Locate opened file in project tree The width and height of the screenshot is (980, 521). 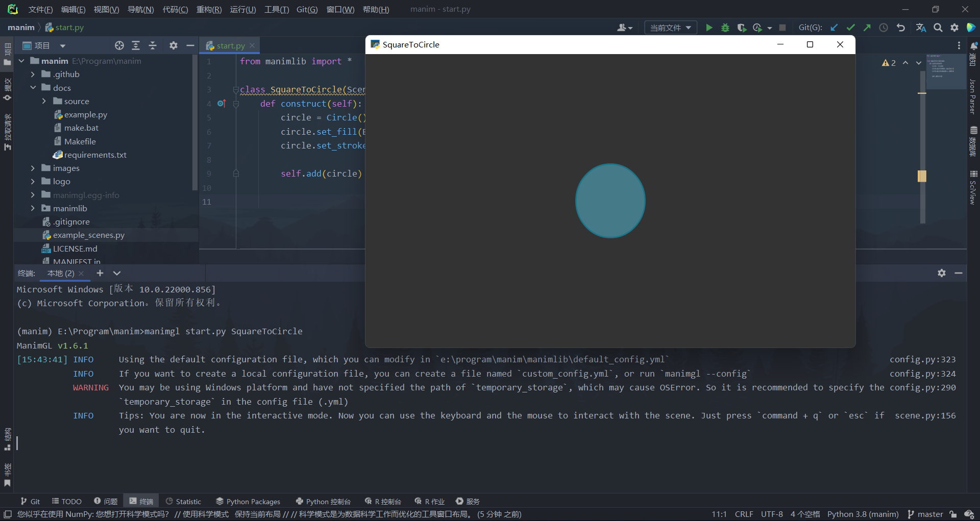coord(119,45)
